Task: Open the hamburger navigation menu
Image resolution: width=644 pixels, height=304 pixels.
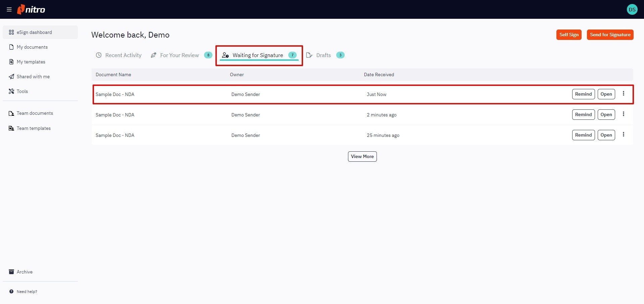Action: tap(9, 9)
